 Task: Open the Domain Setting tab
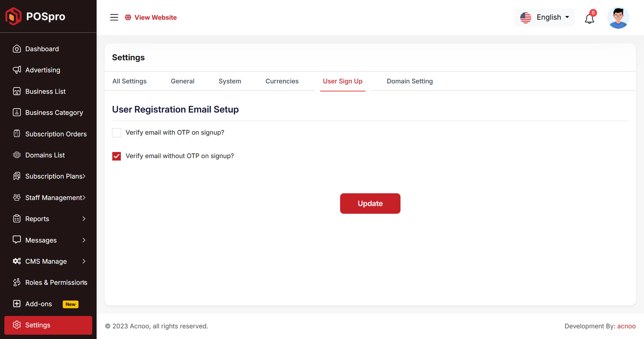click(x=409, y=81)
